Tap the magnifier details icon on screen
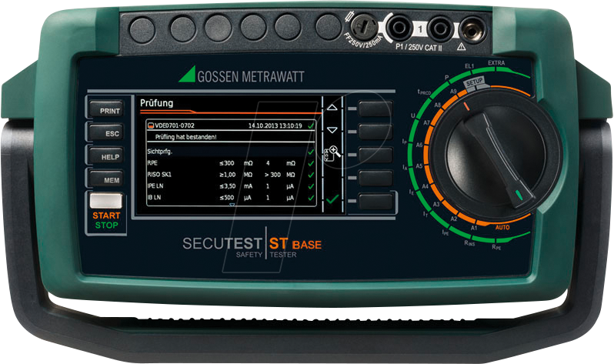The width and height of the screenshot is (614, 364). tap(332, 153)
